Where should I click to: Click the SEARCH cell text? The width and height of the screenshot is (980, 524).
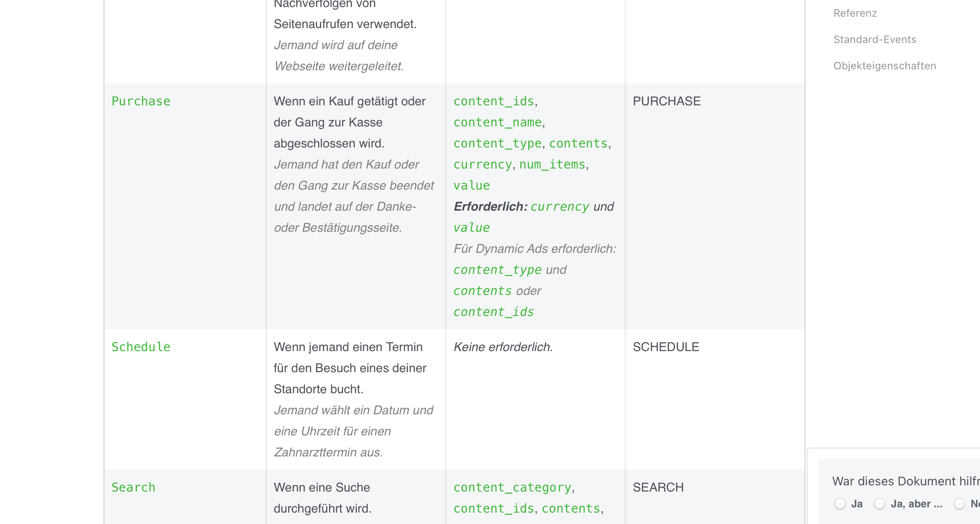(x=658, y=488)
